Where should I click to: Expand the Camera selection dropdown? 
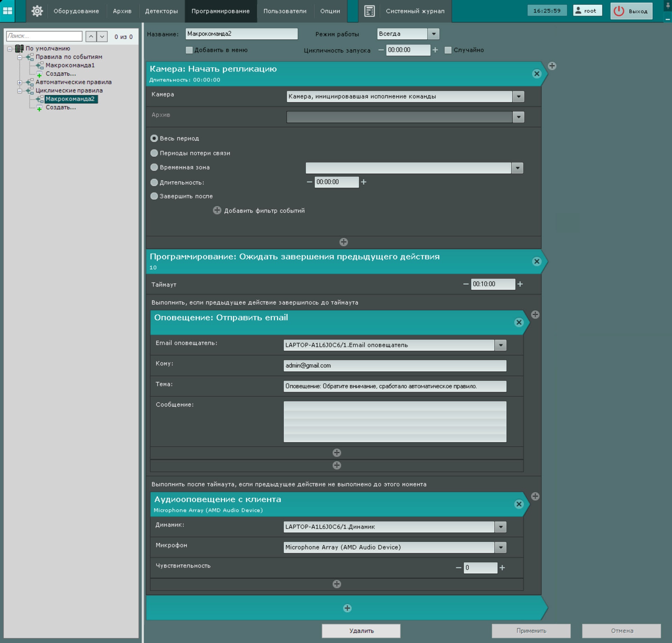[518, 96]
